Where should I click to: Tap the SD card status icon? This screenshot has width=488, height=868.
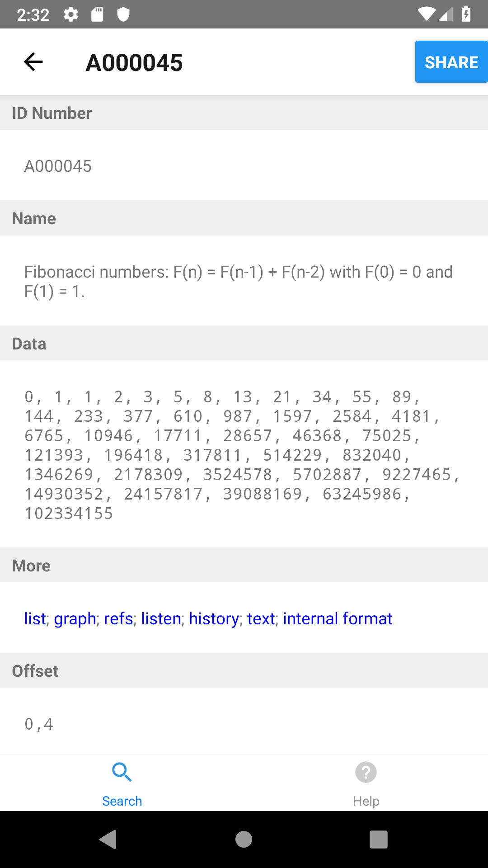pos(97,14)
